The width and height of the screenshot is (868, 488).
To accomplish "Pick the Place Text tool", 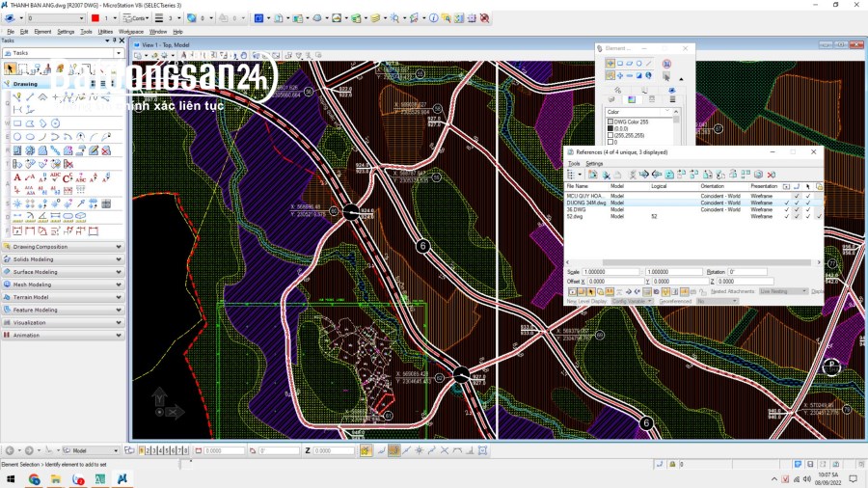I will coord(17,177).
